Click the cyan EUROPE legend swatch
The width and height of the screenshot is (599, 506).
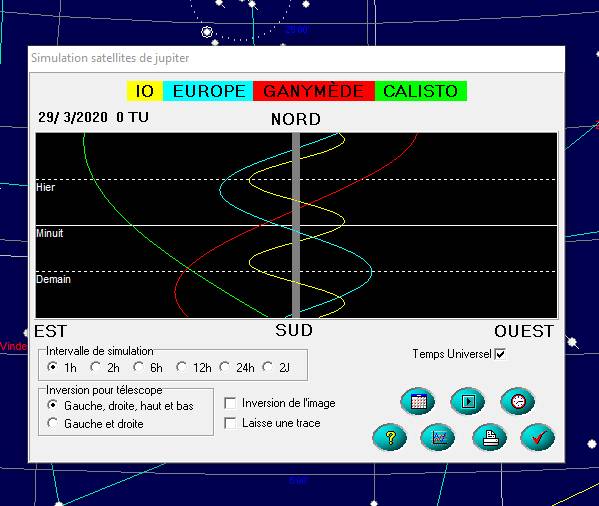tap(208, 91)
